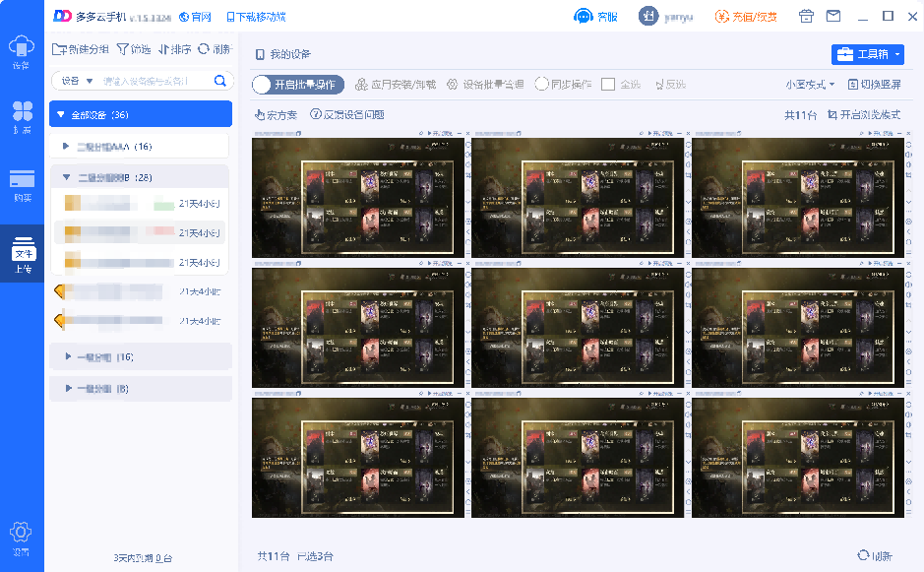Check the 全选 select-all checkbox
924x572 pixels.
click(608, 85)
